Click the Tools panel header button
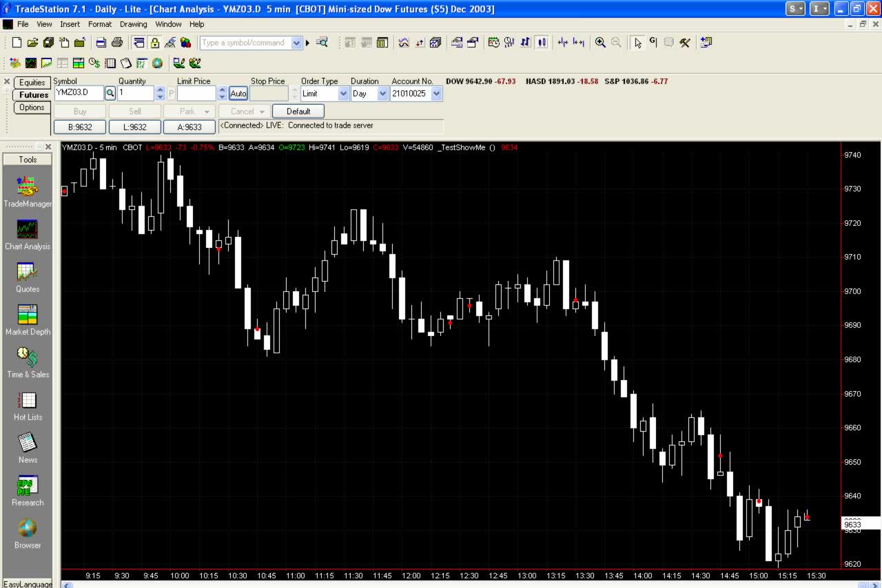Screen dimensions: 882x588 tap(28, 159)
